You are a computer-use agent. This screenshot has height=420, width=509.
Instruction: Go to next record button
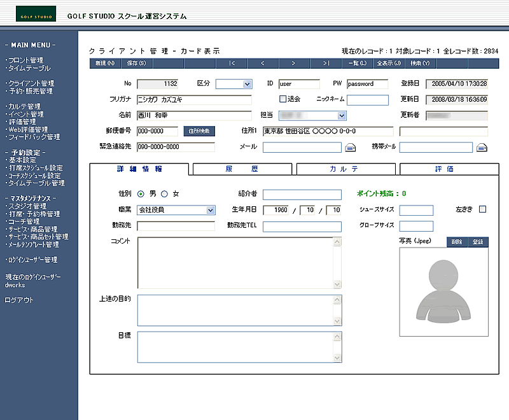pos(293,63)
